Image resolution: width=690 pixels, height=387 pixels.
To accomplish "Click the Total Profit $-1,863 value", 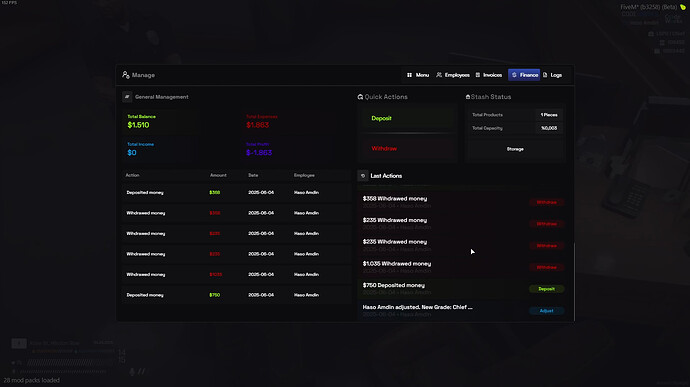I will pos(259,153).
